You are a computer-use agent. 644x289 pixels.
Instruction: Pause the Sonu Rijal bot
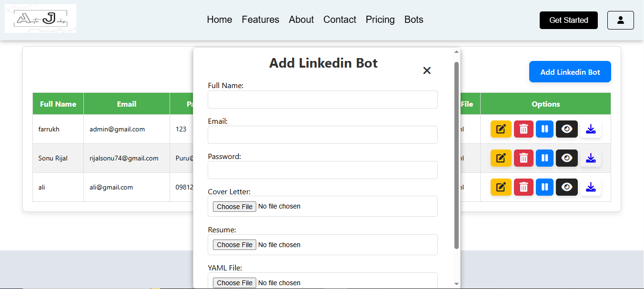(544, 158)
